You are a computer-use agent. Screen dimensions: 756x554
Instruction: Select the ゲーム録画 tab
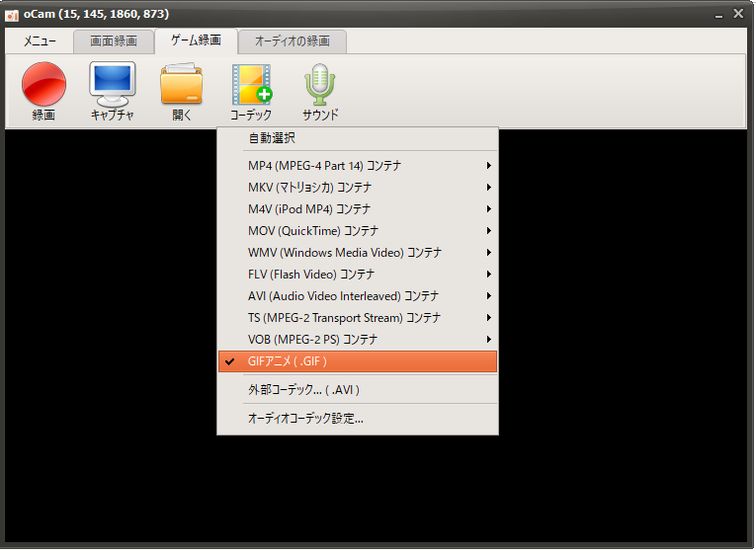196,41
